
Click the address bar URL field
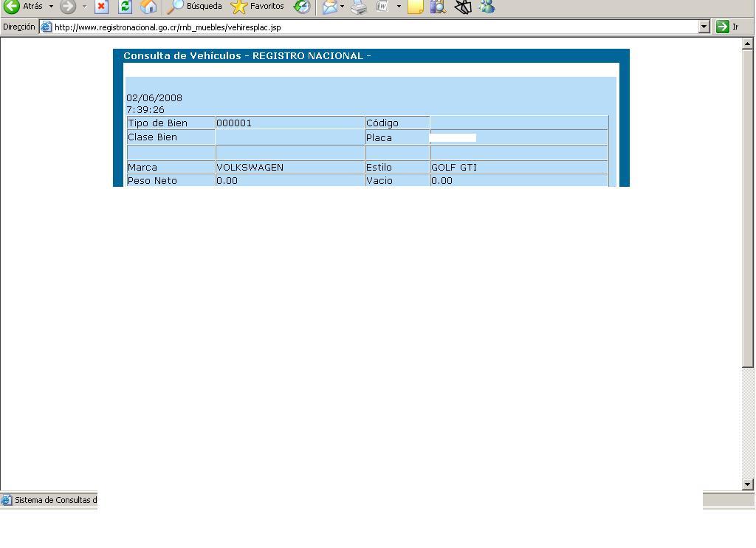click(369, 27)
